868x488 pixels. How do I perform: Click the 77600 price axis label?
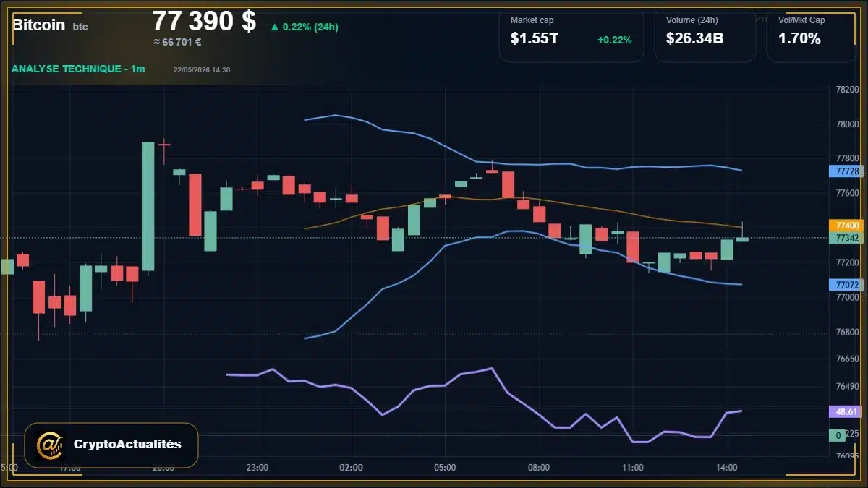pyautogui.click(x=847, y=193)
